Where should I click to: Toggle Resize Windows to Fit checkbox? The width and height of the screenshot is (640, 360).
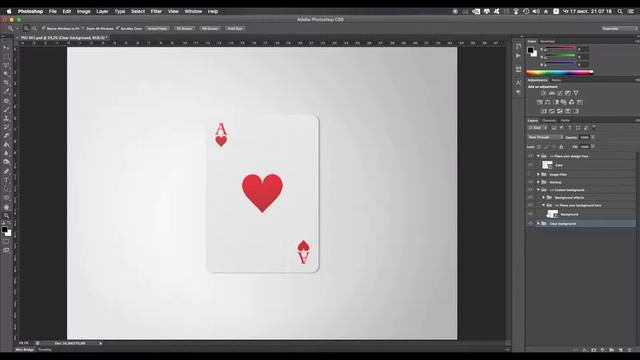[44, 29]
